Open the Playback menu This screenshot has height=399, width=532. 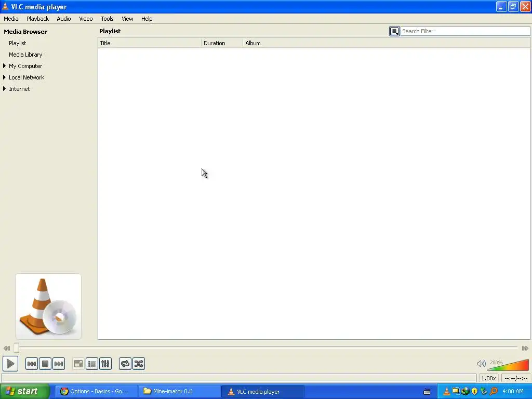point(37,19)
